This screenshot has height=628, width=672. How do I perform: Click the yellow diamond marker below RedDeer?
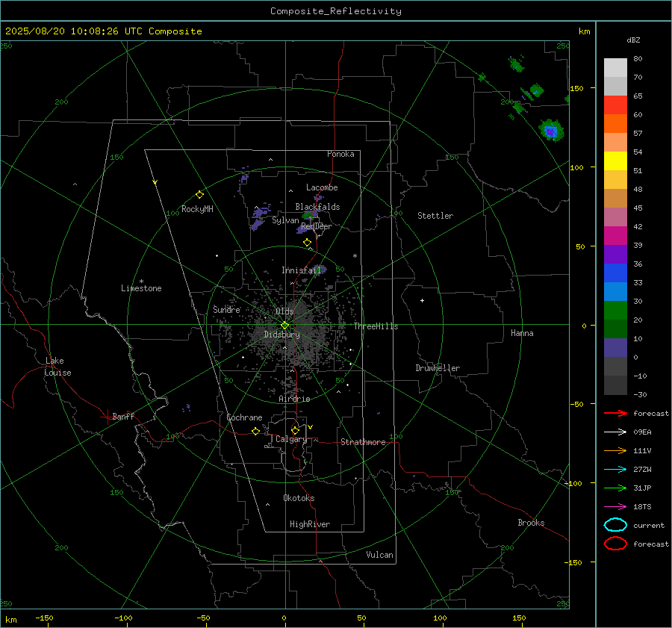point(307,243)
